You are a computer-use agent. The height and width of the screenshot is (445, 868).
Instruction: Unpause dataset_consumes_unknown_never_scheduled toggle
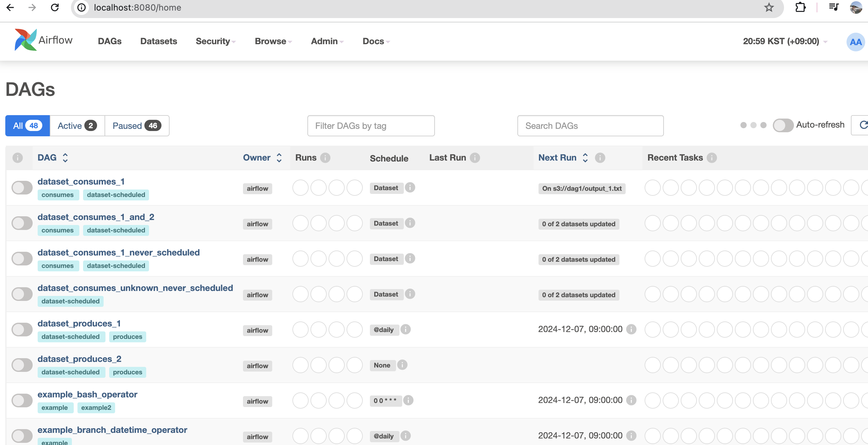(x=22, y=294)
